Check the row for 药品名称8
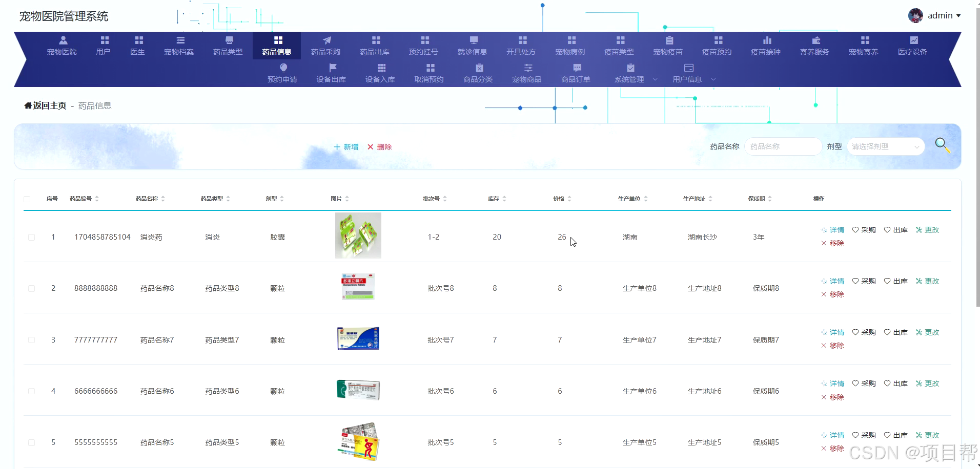Viewport: 980px width, 469px height. [31, 288]
